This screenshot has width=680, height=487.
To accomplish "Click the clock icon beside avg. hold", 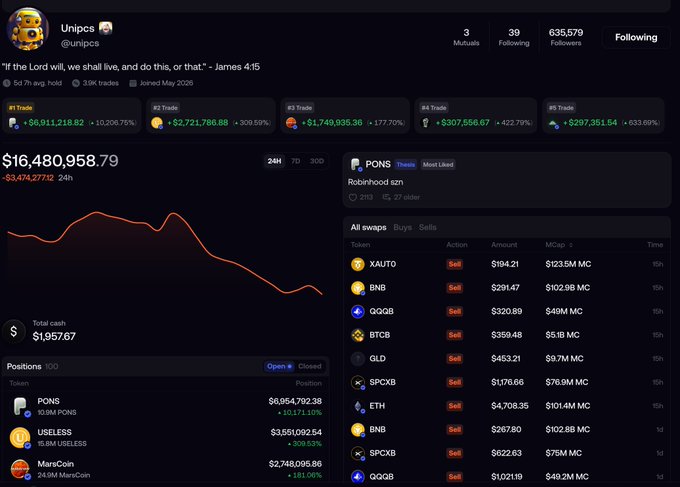I will click(7, 83).
